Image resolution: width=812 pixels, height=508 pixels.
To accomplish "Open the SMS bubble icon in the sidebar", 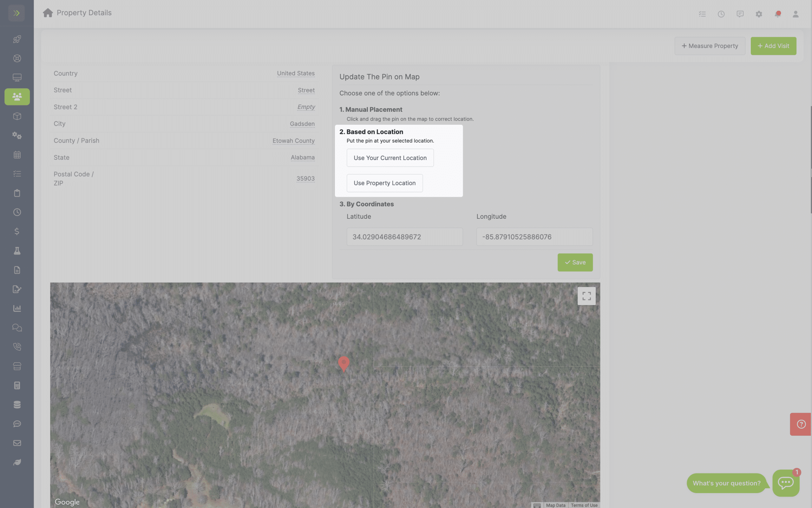I will (x=17, y=424).
